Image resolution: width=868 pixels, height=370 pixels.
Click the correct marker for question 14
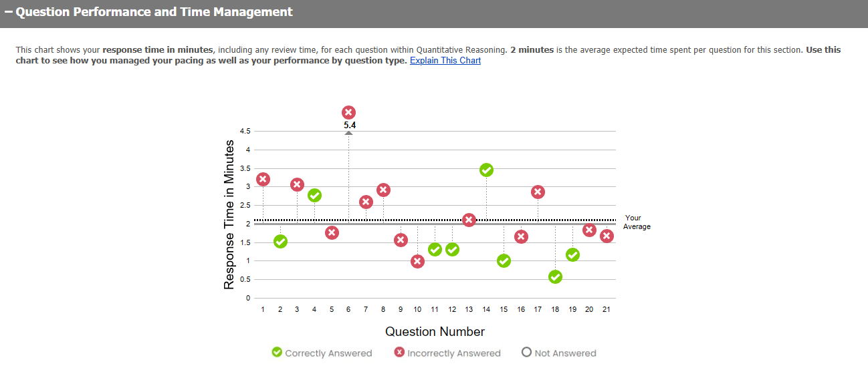(x=486, y=170)
